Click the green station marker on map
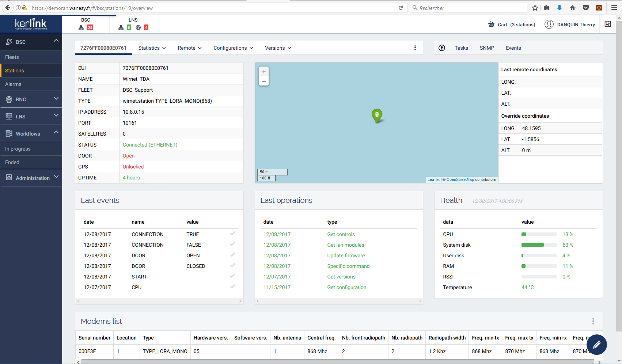 tap(377, 115)
